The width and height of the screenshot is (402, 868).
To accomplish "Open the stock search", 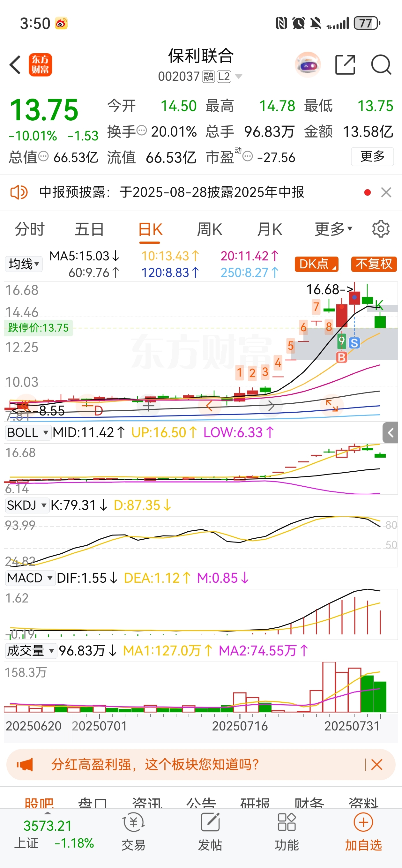I will (381, 65).
